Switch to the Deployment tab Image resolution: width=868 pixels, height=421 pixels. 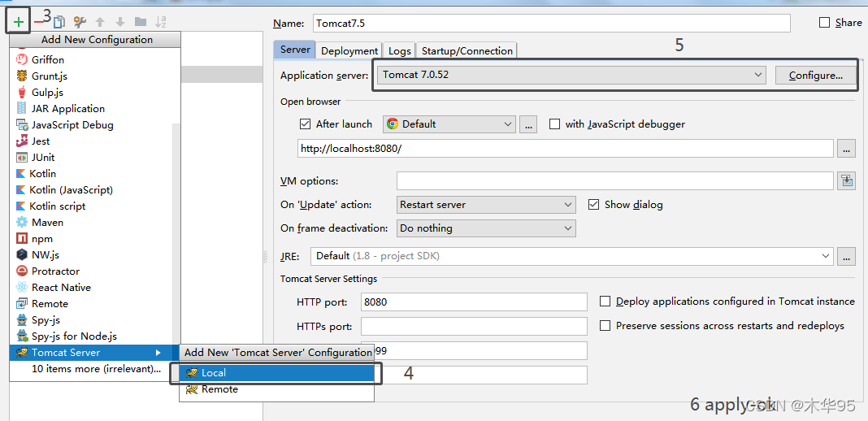pyautogui.click(x=349, y=50)
